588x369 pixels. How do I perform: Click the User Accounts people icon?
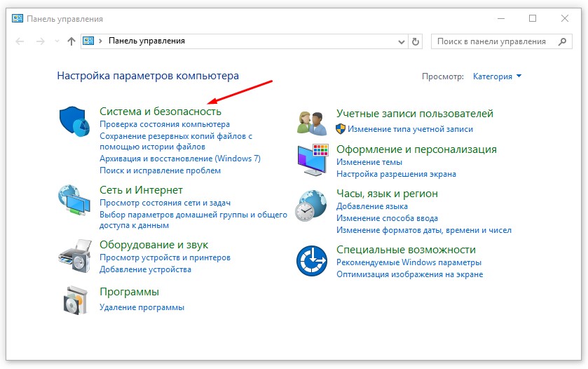pyautogui.click(x=312, y=123)
